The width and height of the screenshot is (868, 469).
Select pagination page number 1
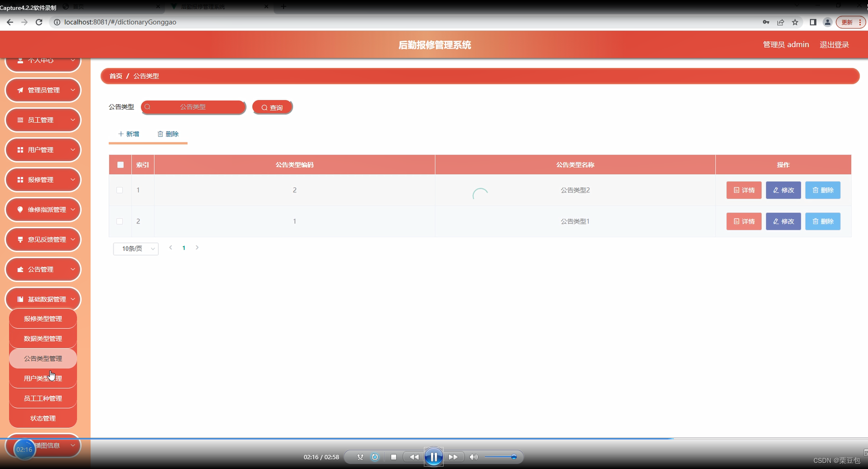184,248
